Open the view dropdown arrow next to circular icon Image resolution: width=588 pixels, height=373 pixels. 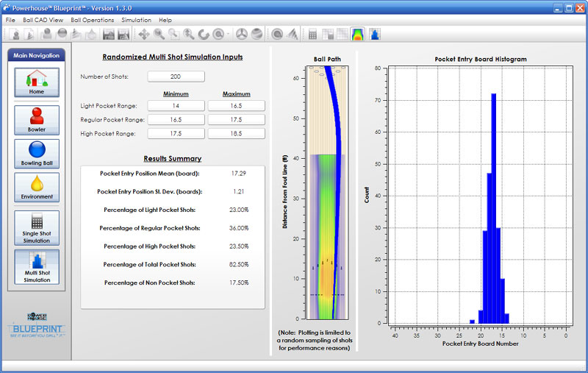point(228,35)
